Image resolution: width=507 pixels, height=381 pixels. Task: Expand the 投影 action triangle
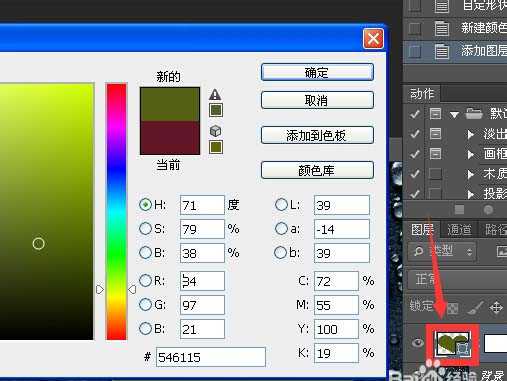click(x=470, y=194)
